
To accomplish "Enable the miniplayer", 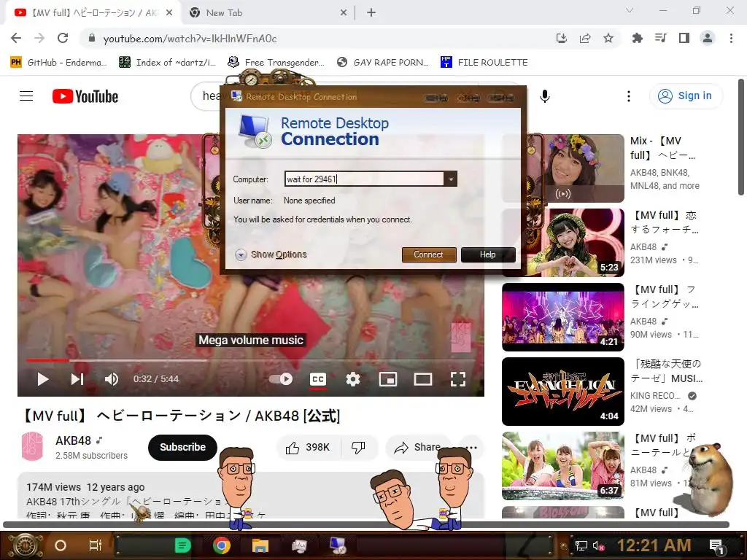I will 388,379.
